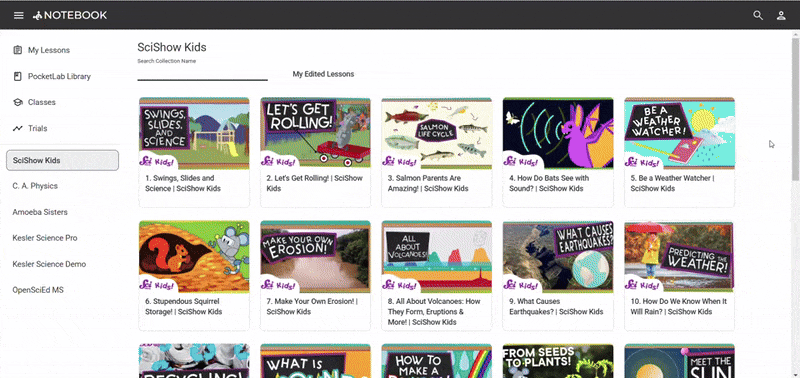This screenshot has width=800, height=378.
Task: Open Be a Weather Watcher thumbnail
Action: point(680,133)
